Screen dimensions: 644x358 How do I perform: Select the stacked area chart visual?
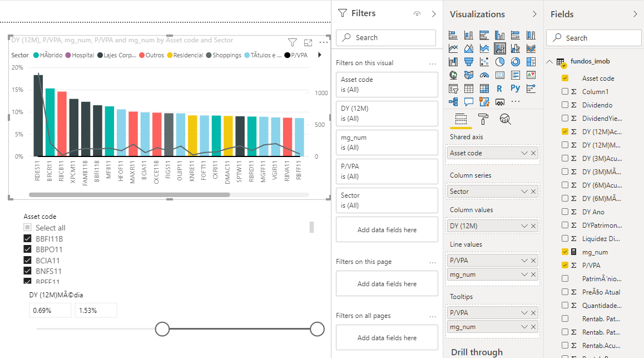coord(484,48)
